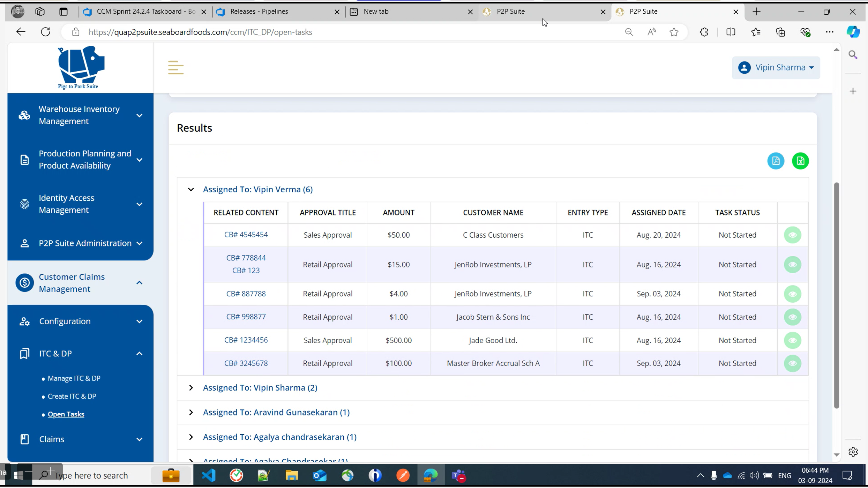Click the PDF export icon
This screenshot has height=488, width=868.
click(776, 161)
